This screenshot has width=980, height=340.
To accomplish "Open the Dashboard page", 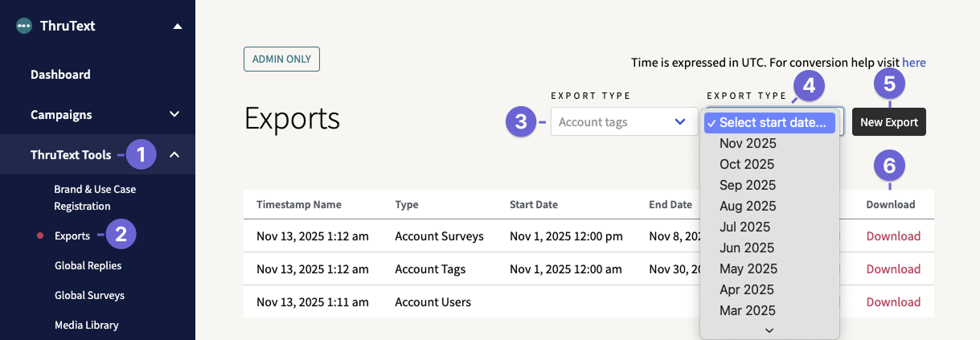I will 60,75.
